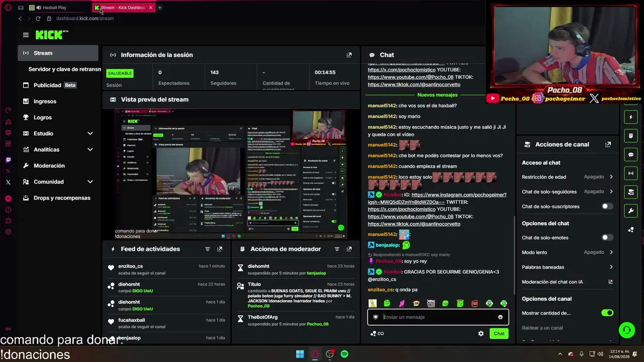Viewport: 644px width, 362px height.
Task: Open the wrench tool in right toolbar
Action: pyautogui.click(x=631, y=211)
